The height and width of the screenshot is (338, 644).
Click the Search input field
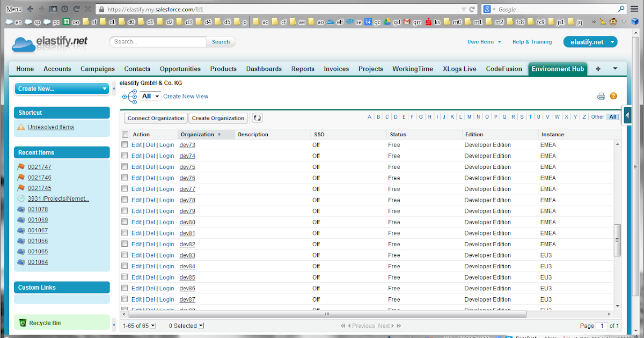[158, 42]
